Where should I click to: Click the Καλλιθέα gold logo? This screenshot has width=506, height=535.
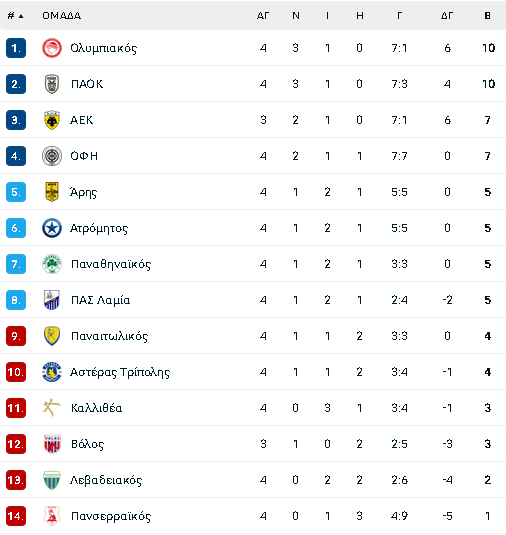pos(52,408)
